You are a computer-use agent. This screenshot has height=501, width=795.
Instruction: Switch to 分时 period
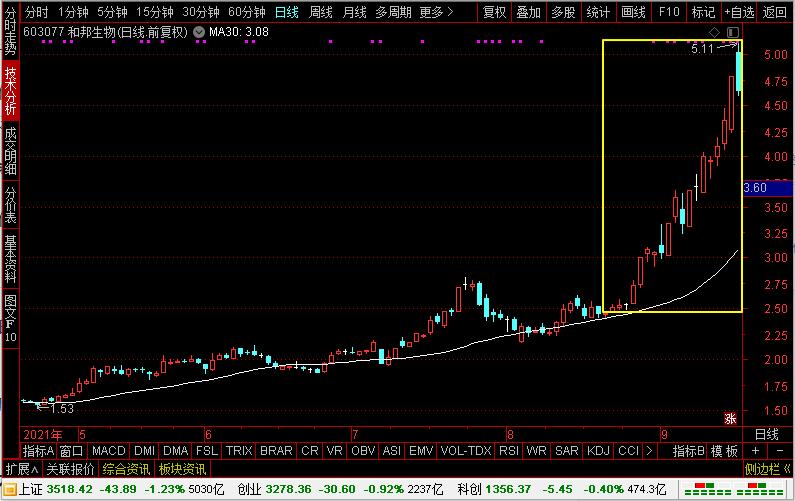37,12
